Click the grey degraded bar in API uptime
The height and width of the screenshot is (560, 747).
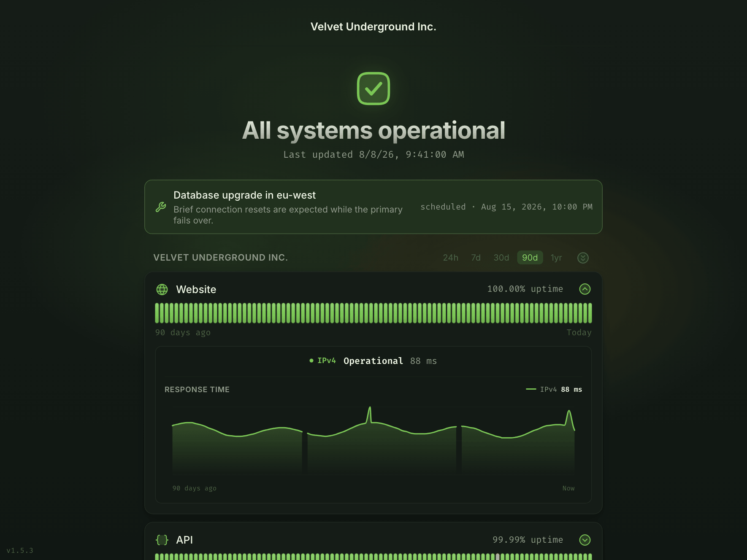point(498,557)
